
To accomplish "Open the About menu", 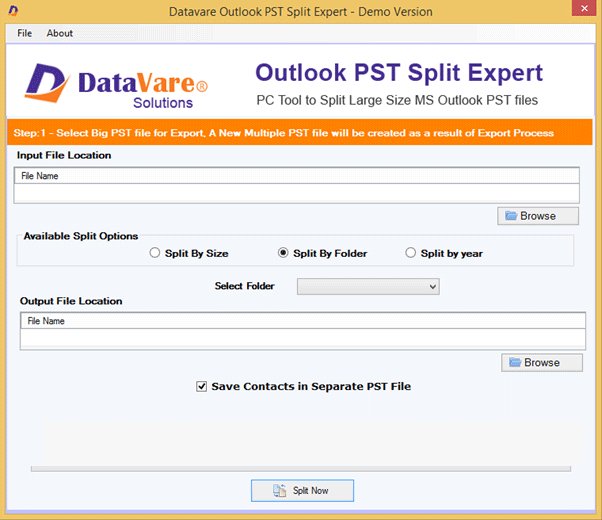I will 60,33.
